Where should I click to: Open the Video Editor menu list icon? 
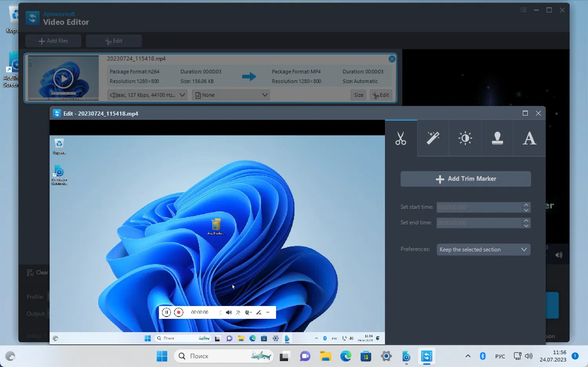point(523,10)
